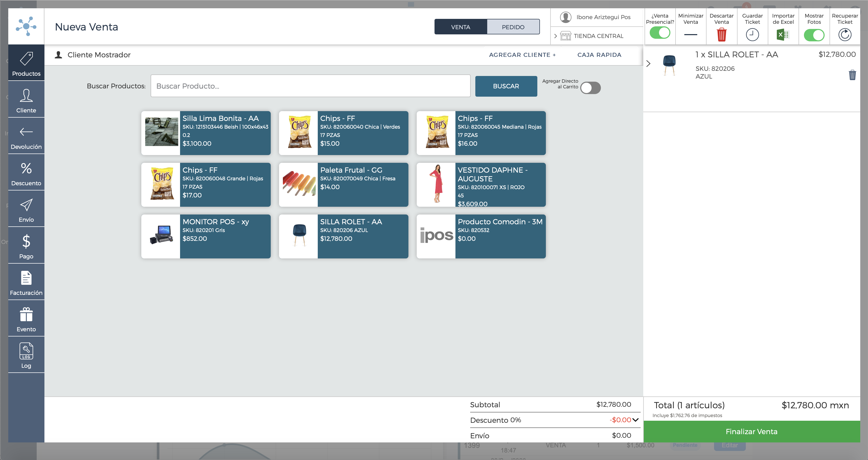
Task: Enable Agregar Directo al Carrito switch
Action: point(590,88)
